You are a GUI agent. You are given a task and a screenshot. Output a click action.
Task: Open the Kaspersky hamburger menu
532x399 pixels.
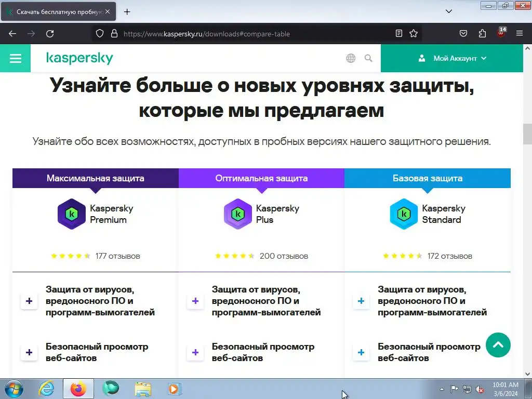[x=15, y=58]
